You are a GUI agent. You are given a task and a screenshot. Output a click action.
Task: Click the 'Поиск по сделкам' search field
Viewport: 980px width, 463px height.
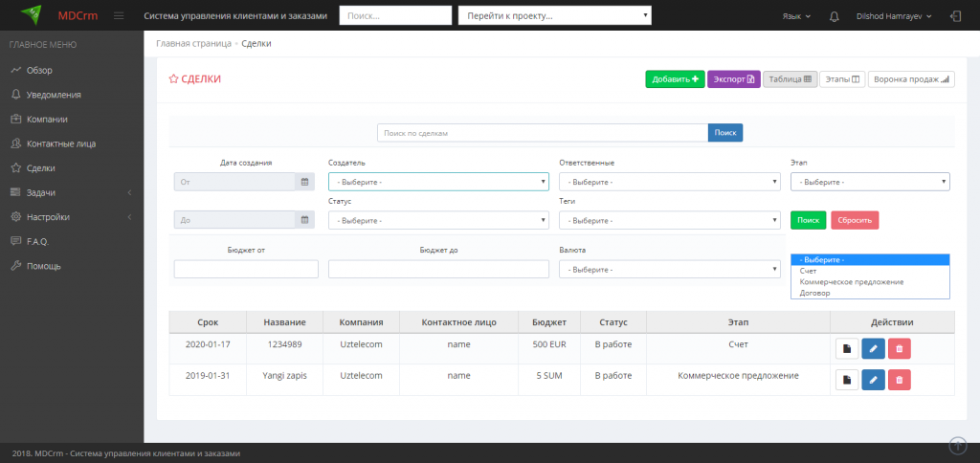click(x=542, y=133)
